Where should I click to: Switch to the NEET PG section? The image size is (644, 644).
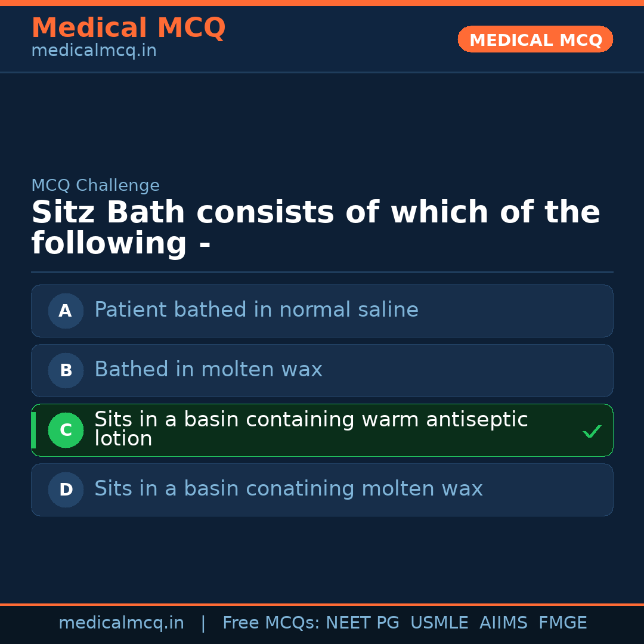click(362, 622)
